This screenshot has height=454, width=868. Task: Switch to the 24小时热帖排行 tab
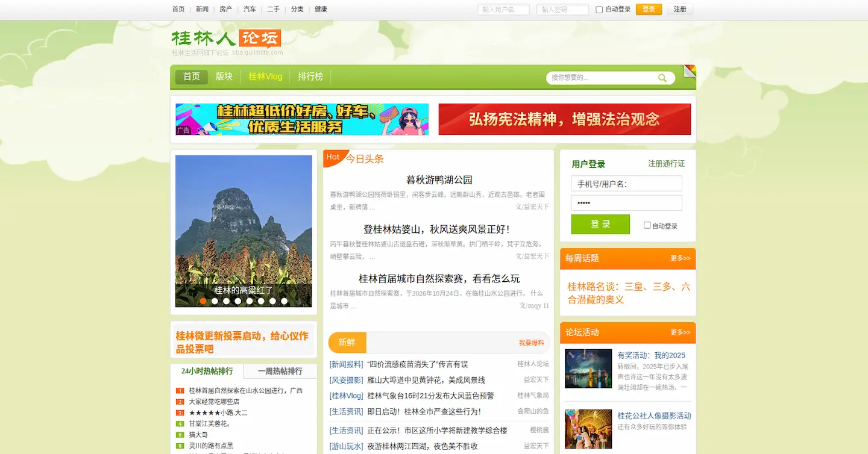(x=207, y=371)
